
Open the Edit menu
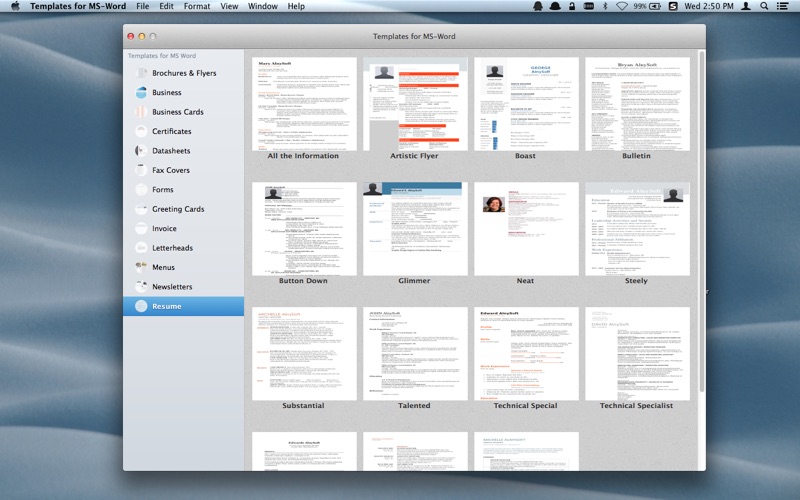[166, 6]
